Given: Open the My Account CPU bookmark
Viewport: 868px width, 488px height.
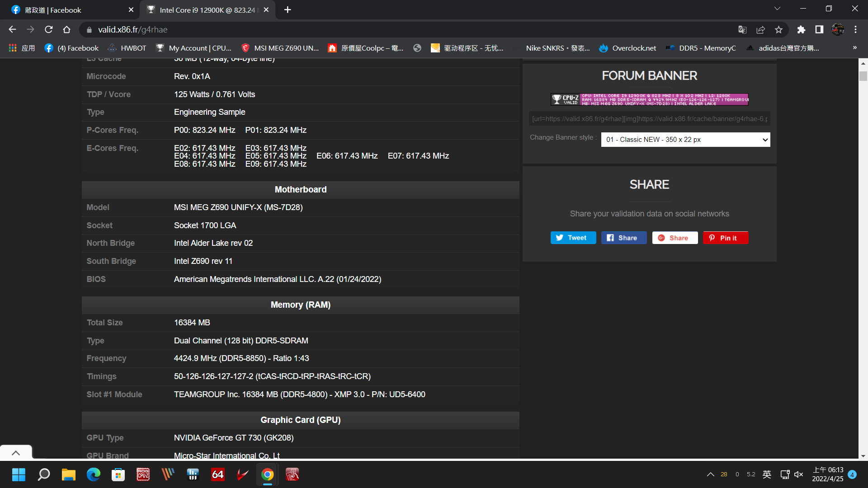Looking at the screenshot, I should 193,48.
